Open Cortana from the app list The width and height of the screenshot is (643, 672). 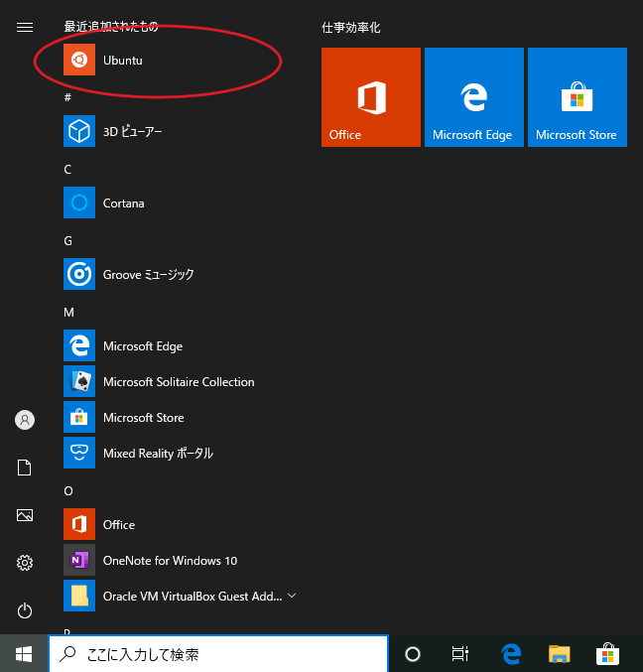(123, 203)
